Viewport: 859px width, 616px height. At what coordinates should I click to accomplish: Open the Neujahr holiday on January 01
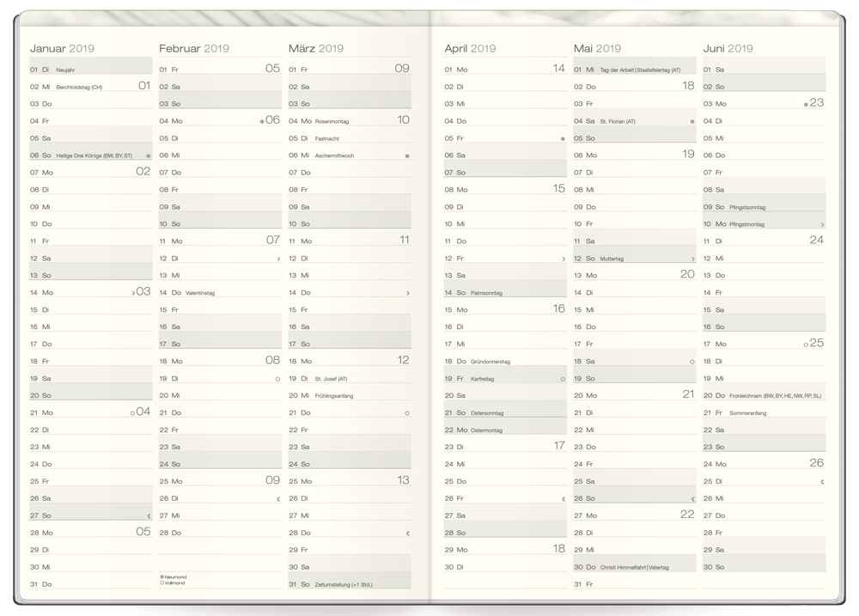(x=65, y=70)
